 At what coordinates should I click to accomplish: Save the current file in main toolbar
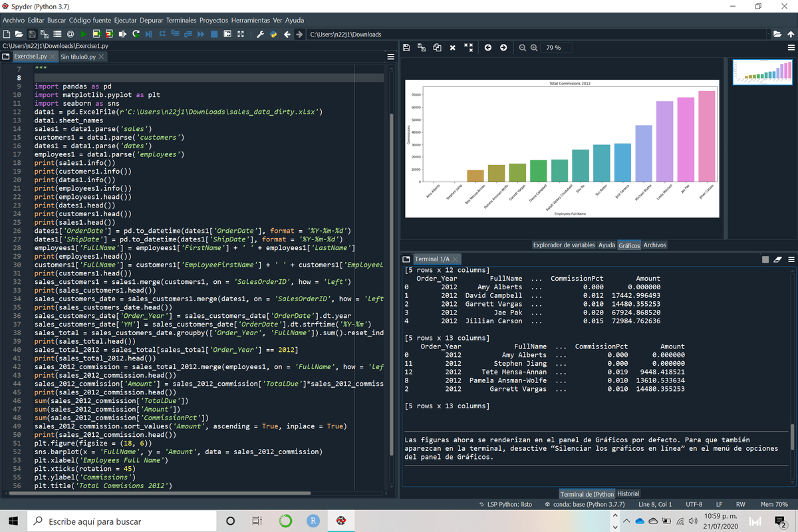tap(32, 34)
